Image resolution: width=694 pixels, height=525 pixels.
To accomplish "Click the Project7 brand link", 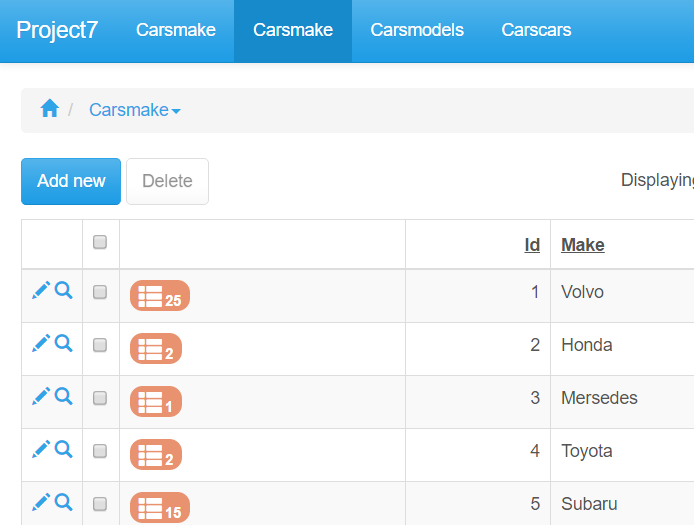I will [57, 30].
